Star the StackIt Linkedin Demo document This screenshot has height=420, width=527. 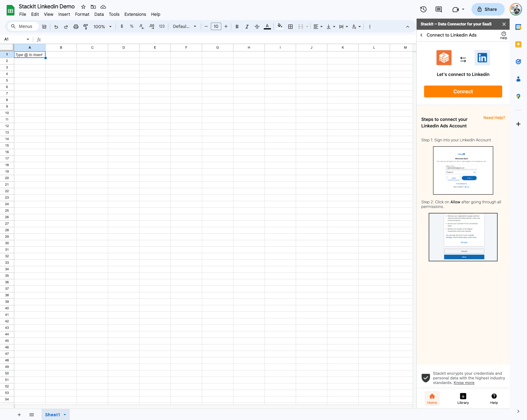click(83, 7)
